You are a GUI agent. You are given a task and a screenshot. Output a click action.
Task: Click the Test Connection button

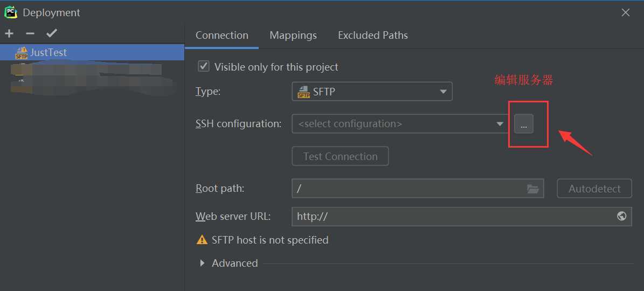point(340,156)
